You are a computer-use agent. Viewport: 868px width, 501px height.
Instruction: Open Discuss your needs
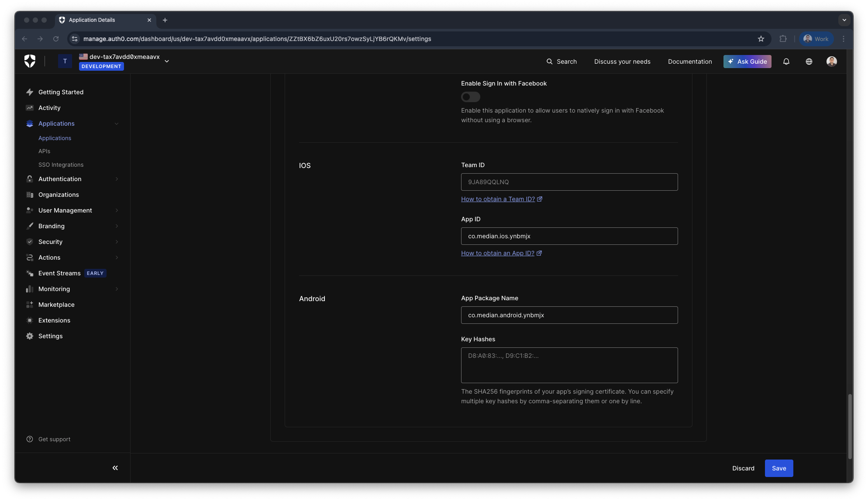(x=622, y=62)
